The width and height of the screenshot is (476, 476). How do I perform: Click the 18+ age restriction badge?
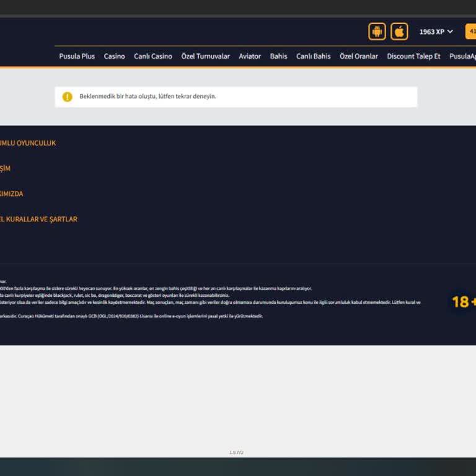[464, 302]
